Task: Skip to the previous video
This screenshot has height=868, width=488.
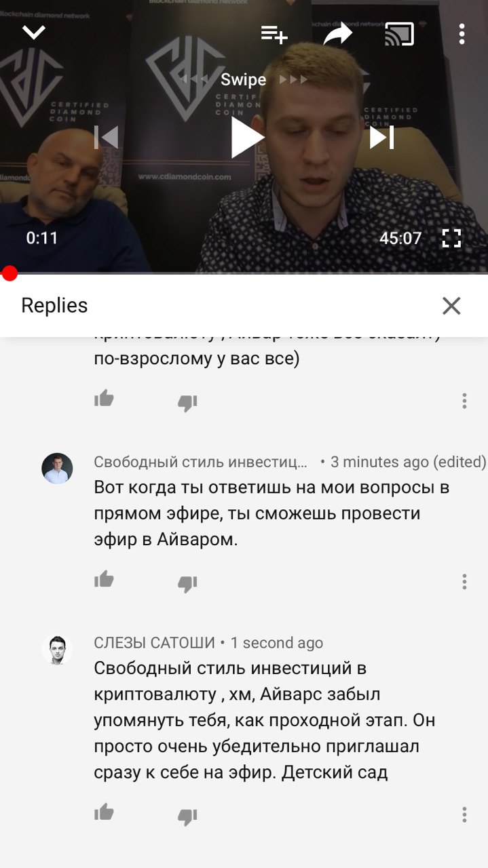Action: point(106,137)
